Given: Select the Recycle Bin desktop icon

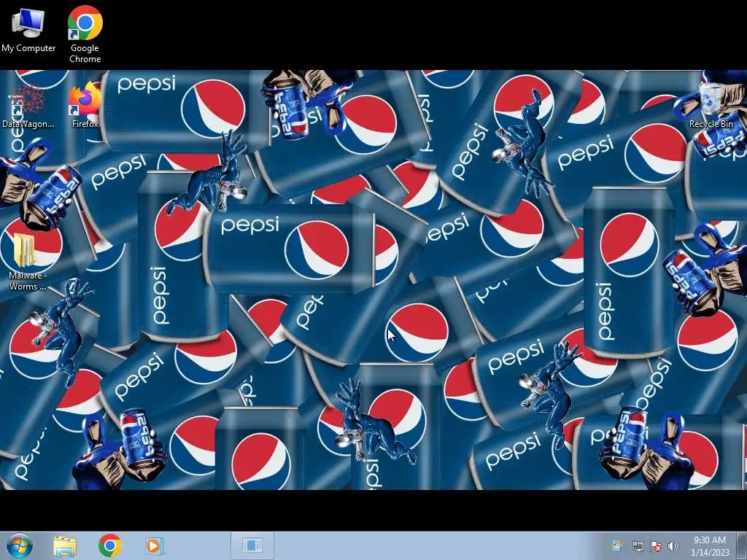Looking at the screenshot, I should pyautogui.click(x=711, y=105).
